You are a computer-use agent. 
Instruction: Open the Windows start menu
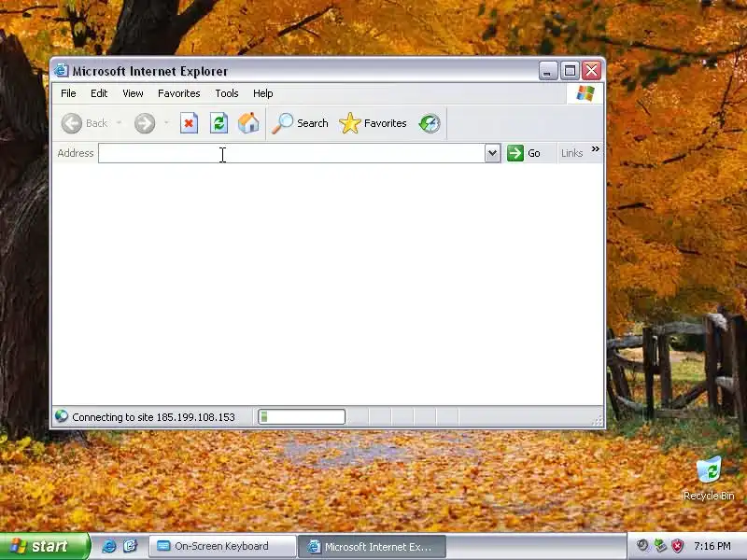(44, 546)
